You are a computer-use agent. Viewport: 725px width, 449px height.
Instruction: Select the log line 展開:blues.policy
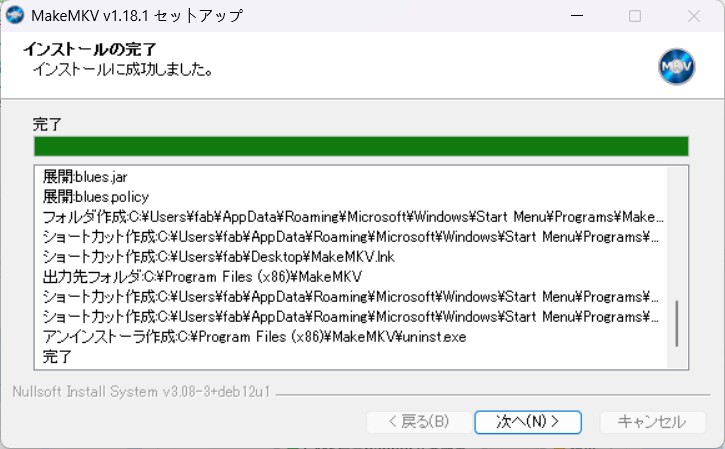pyautogui.click(x=96, y=197)
